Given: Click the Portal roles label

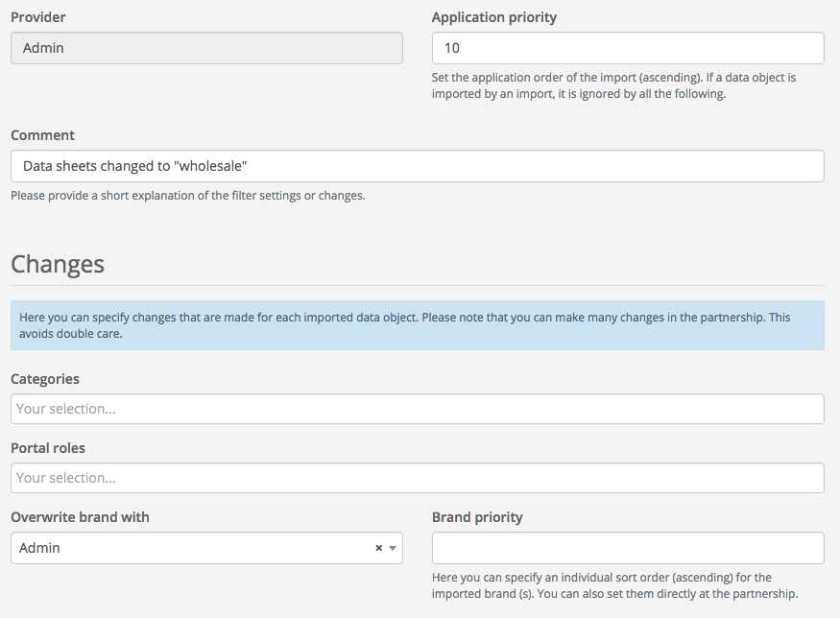Looking at the screenshot, I should (x=48, y=448).
